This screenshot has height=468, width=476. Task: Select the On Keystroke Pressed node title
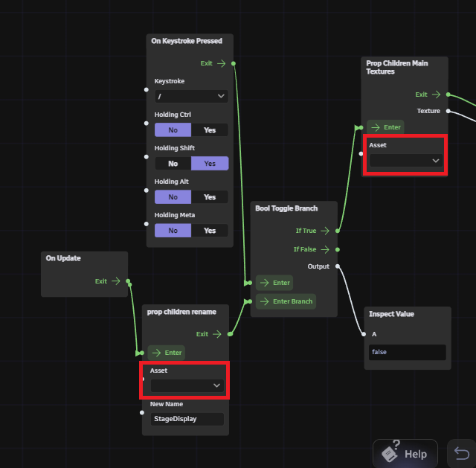(x=187, y=41)
